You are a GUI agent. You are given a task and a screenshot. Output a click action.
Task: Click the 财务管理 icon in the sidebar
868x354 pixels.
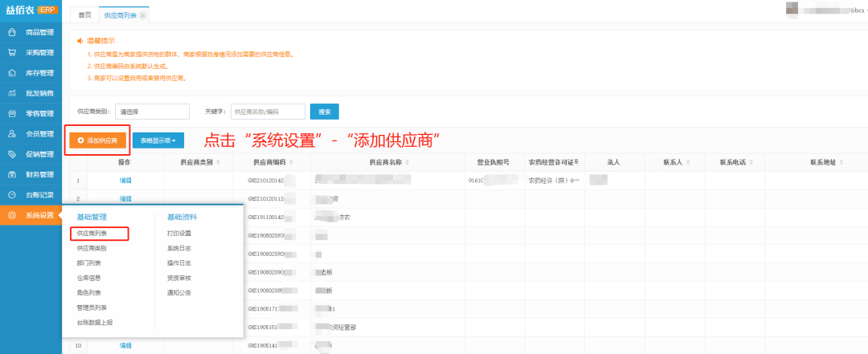click(x=12, y=174)
